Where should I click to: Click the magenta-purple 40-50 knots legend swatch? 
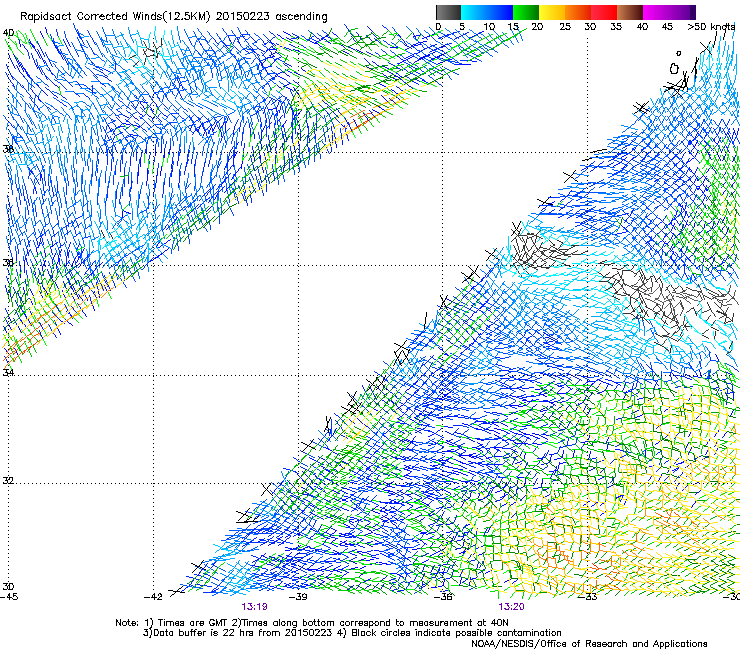(669, 12)
